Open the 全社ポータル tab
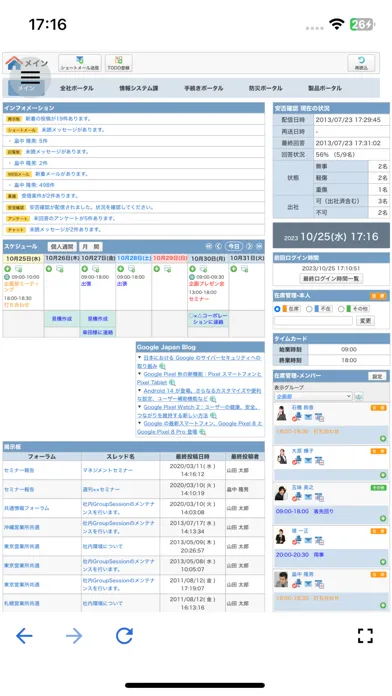Image resolution: width=392 pixels, height=696 pixels. click(x=77, y=88)
